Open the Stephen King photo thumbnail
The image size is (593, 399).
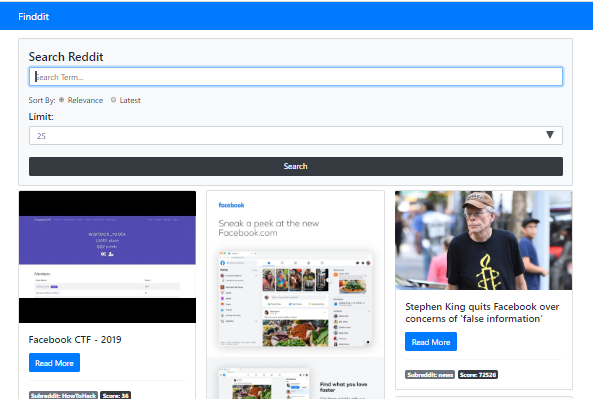tap(483, 241)
